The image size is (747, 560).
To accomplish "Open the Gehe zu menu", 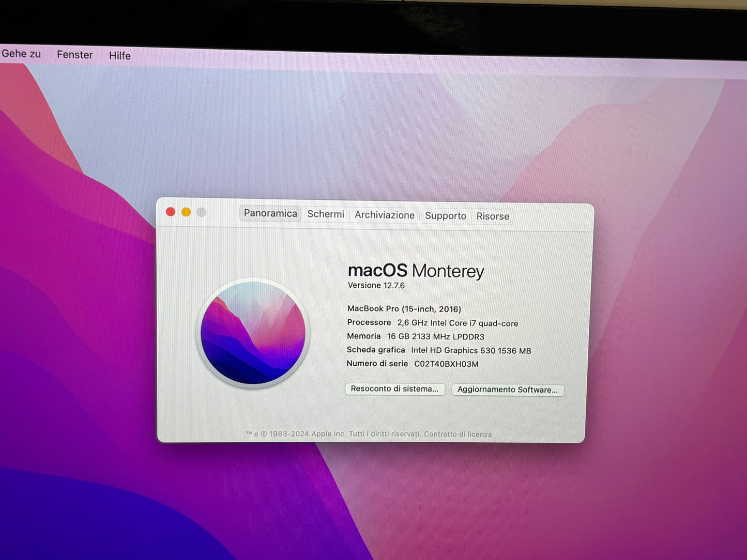I will click(x=21, y=54).
